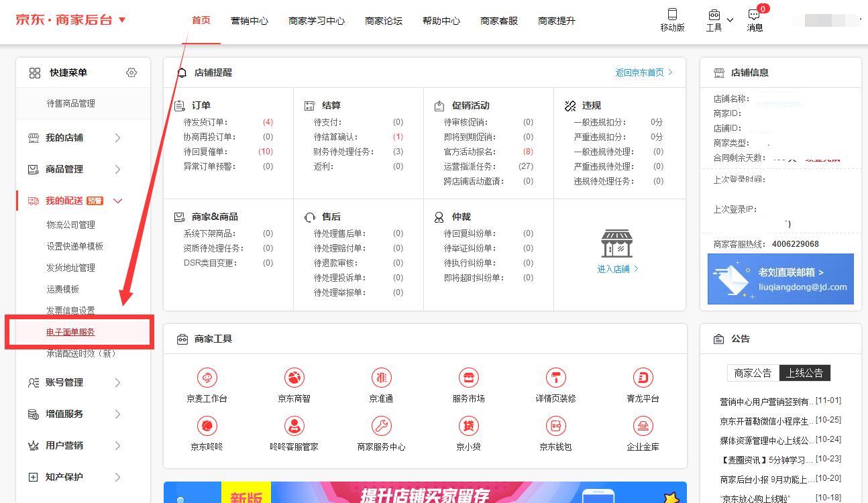Launch the 服务市场 icon
This screenshot has height=503, width=868.
(468, 378)
